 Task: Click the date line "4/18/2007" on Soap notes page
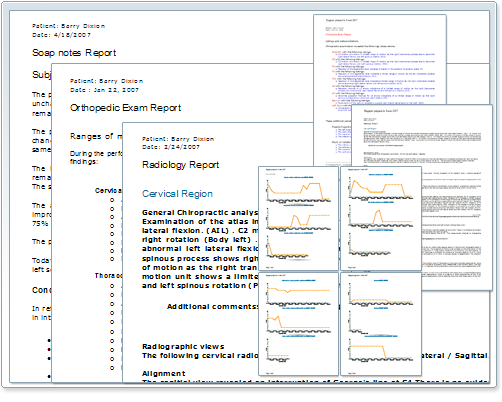61,35
